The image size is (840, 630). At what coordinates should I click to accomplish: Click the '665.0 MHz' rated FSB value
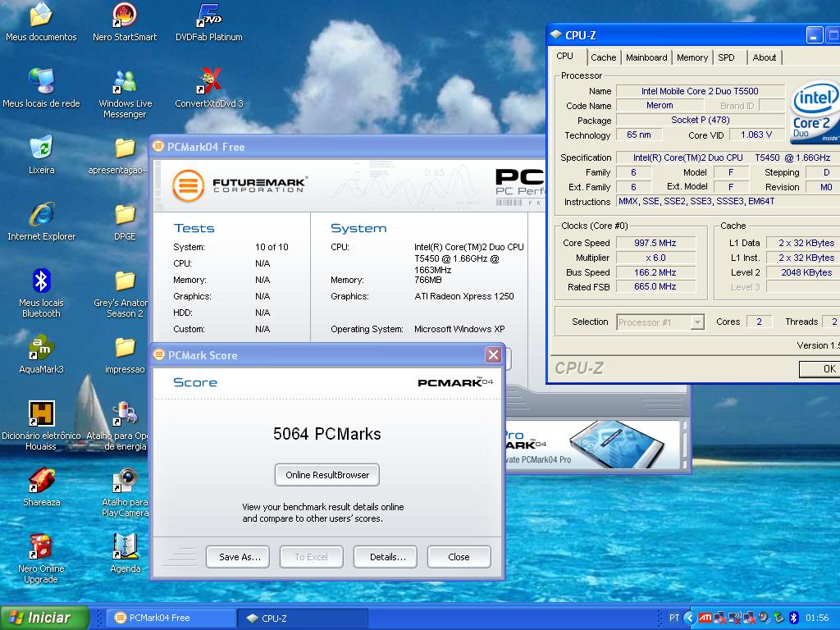[655, 286]
